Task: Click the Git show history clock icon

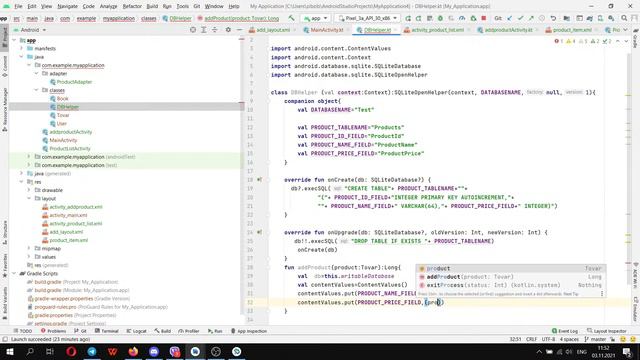Action: point(542,18)
